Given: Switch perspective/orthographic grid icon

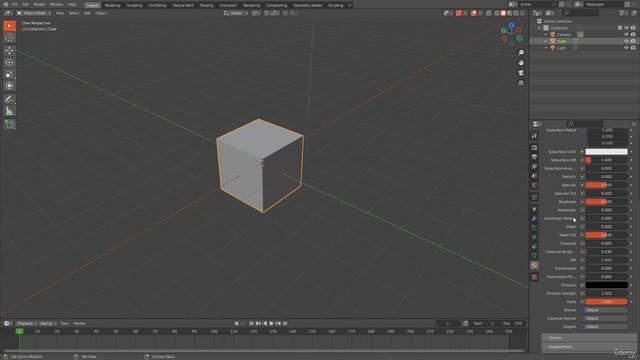Looking at the screenshot, I should pyautogui.click(x=521, y=83).
